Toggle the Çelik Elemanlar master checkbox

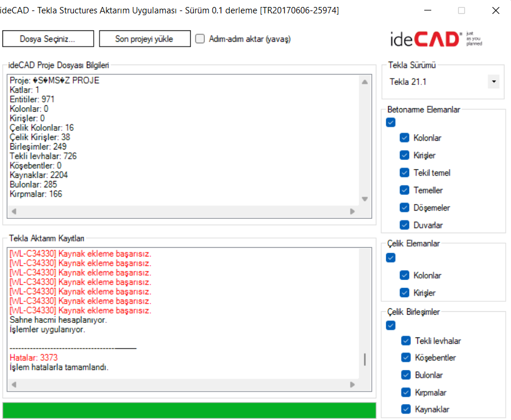point(391,258)
